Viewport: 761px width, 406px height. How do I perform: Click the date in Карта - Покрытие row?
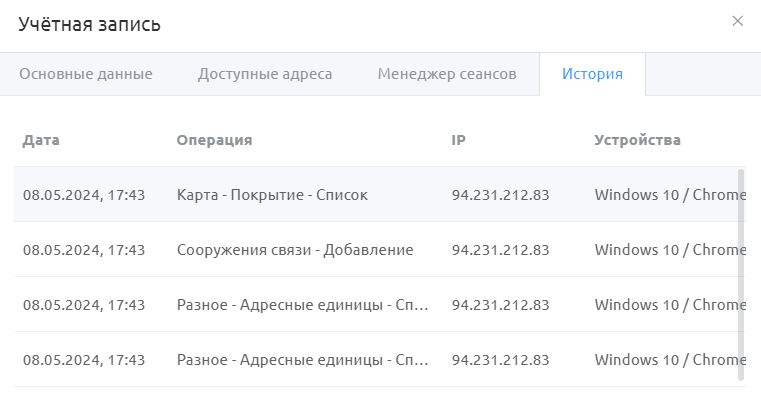(x=84, y=195)
